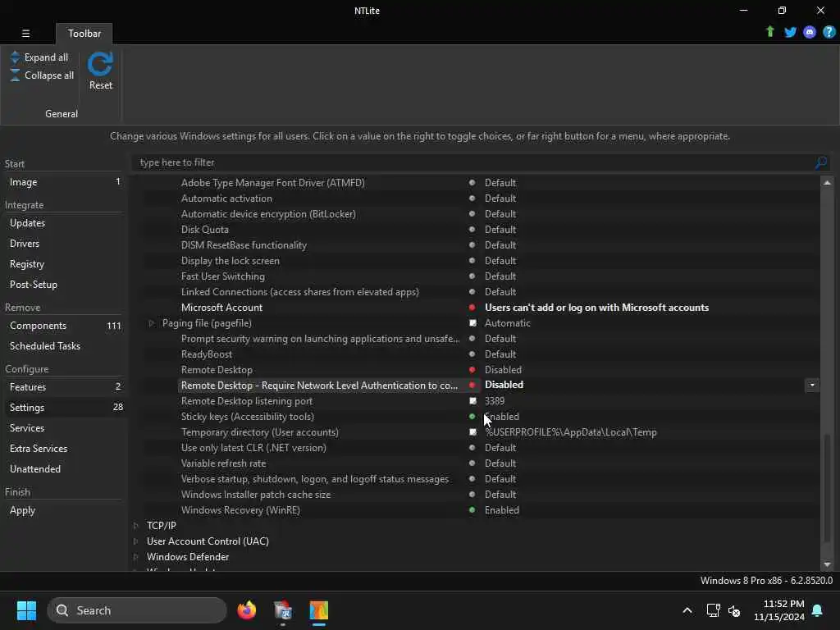Click the network display tray icon
Screen dimensions: 840x630
click(x=713, y=610)
